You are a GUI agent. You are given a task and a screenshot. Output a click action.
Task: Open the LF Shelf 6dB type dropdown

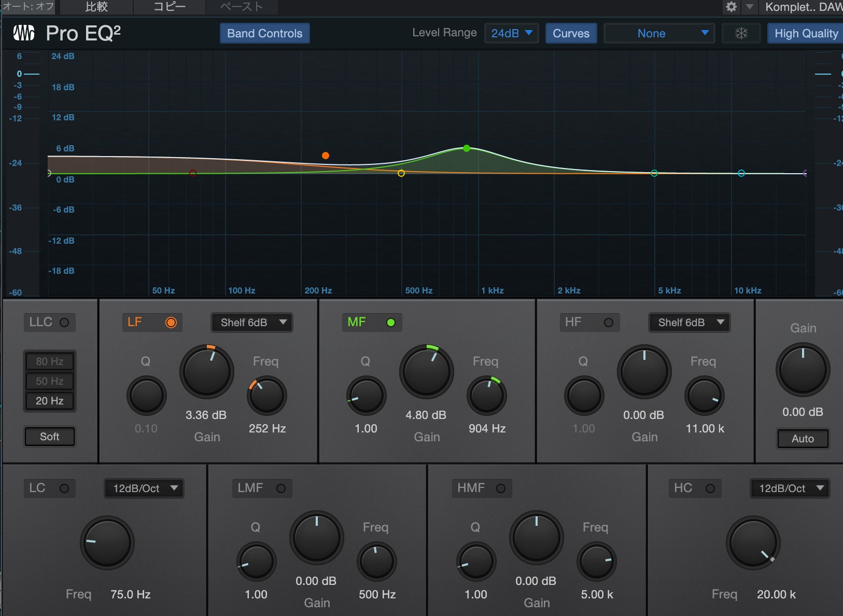coord(252,323)
